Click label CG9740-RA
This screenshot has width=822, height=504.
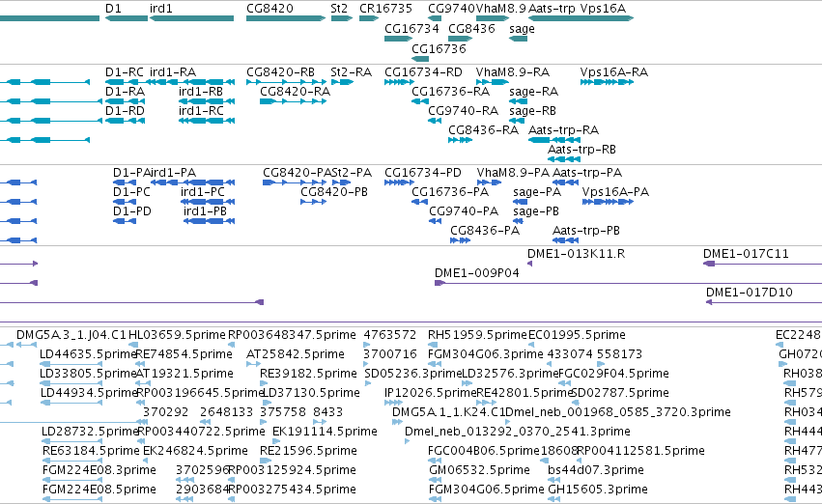464,111
